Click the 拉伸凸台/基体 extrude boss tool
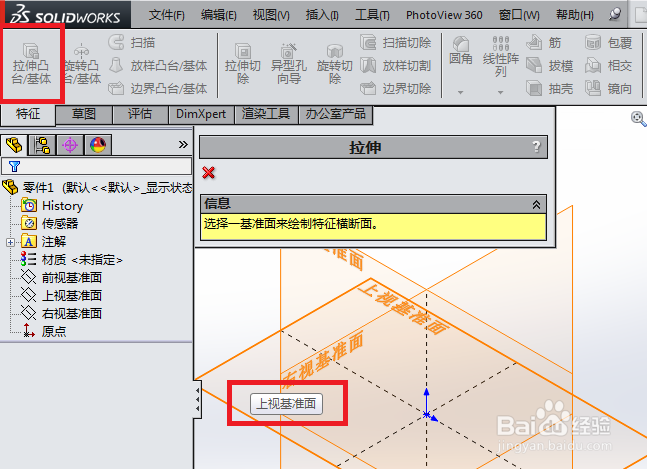647x469 pixels. (31, 64)
